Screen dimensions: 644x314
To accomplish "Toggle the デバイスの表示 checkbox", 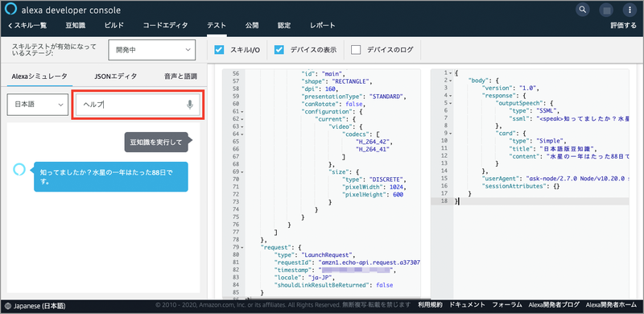I will (x=279, y=50).
